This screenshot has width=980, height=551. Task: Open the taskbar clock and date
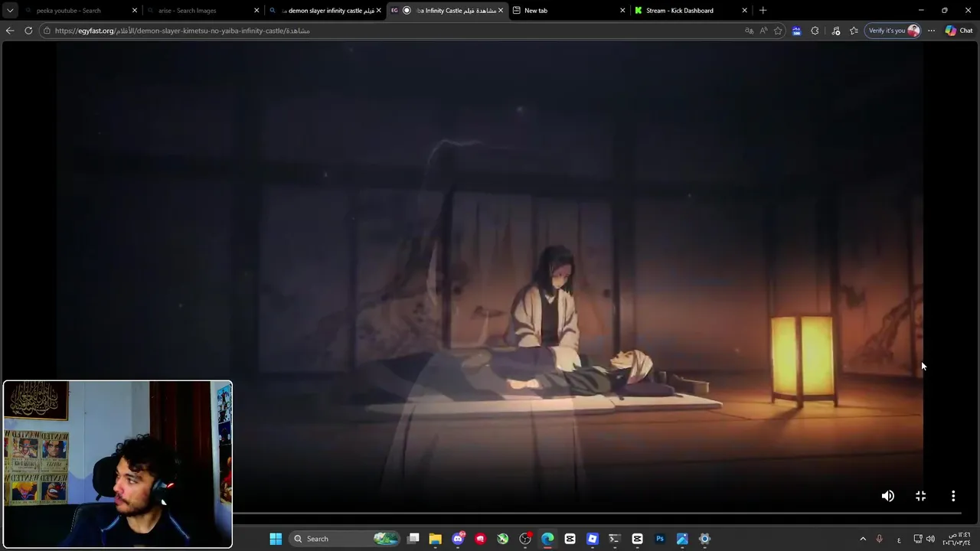957,539
